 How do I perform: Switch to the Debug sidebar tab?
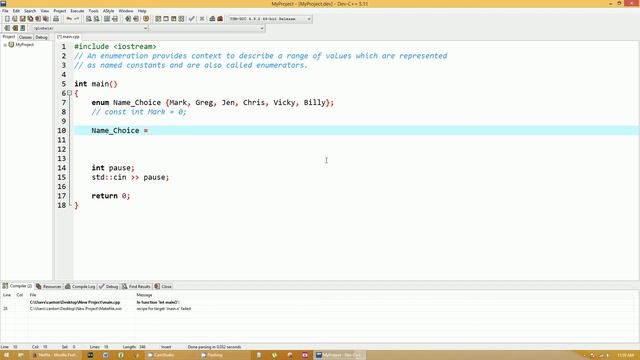tap(41, 37)
